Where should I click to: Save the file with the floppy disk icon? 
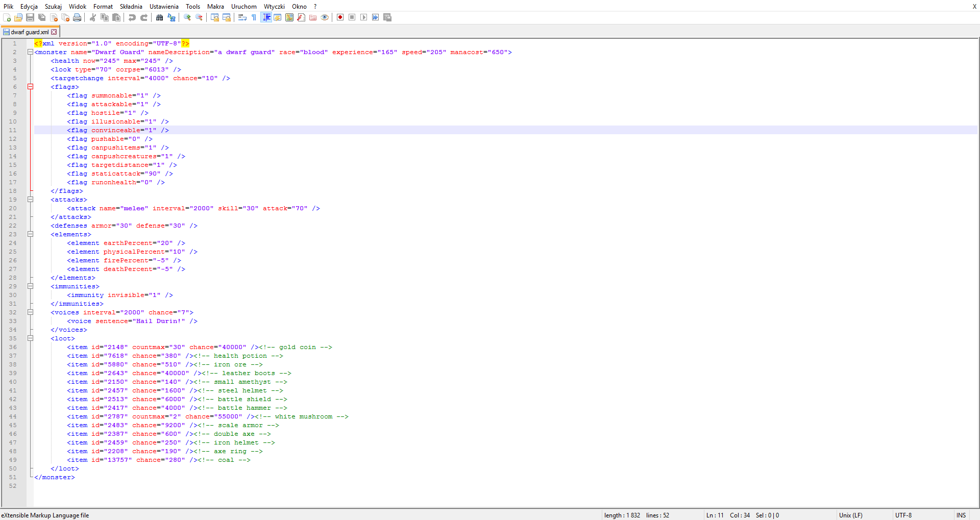coord(30,17)
